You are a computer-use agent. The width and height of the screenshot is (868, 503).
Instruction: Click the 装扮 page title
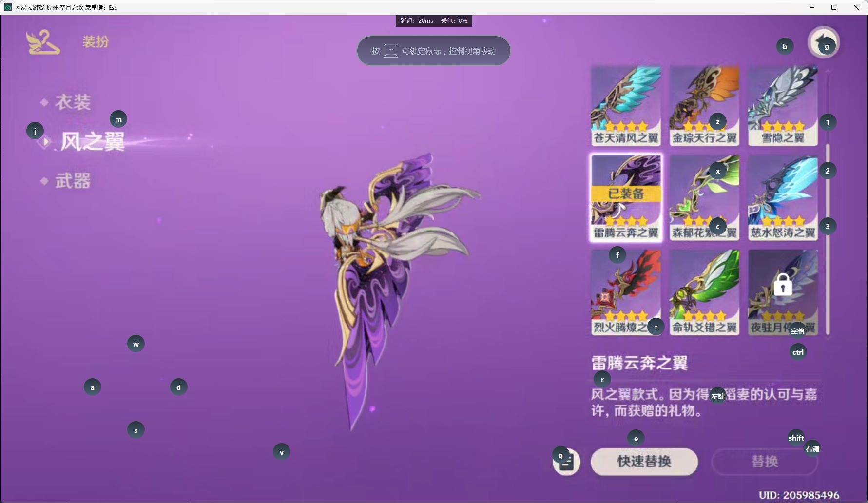96,42
